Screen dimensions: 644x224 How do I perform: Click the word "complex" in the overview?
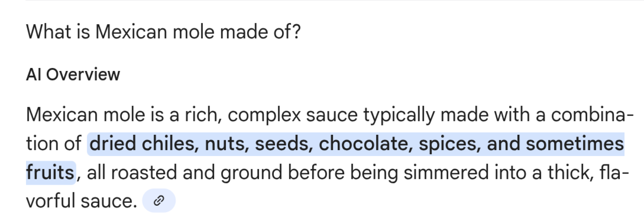pyautogui.click(x=264, y=115)
